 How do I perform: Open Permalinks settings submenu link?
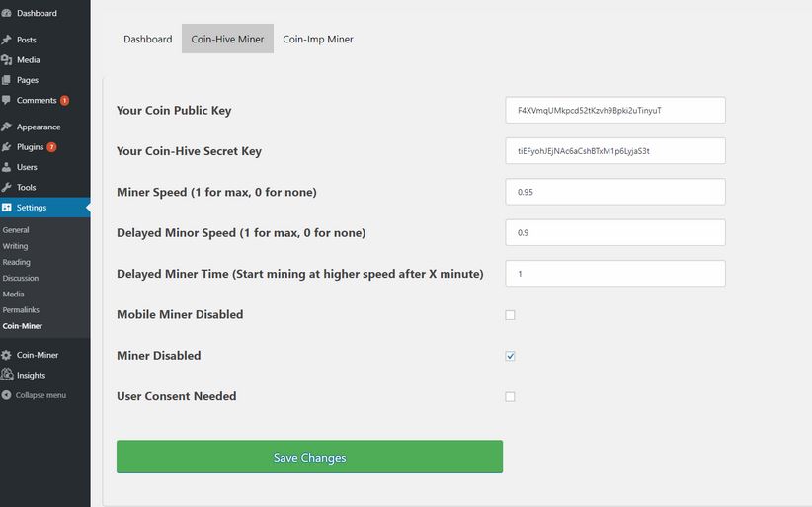pos(21,309)
